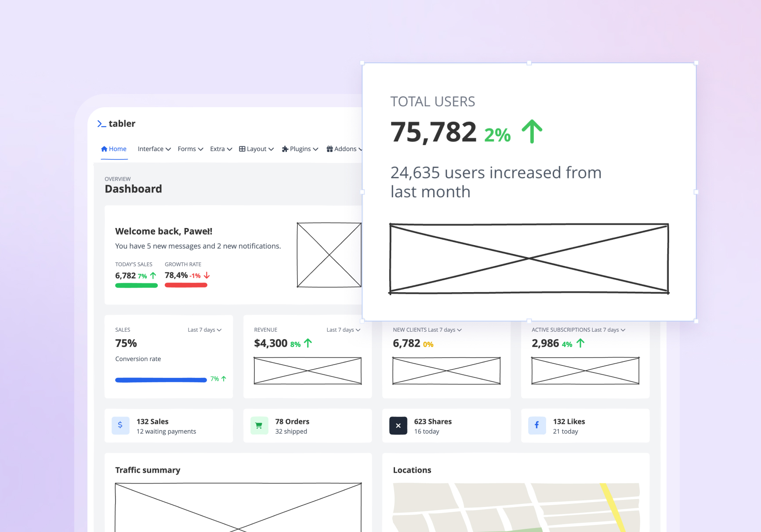Click the Addons gift icon
The height and width of the screenshot is (532, 761).
[x=330, y=149]
